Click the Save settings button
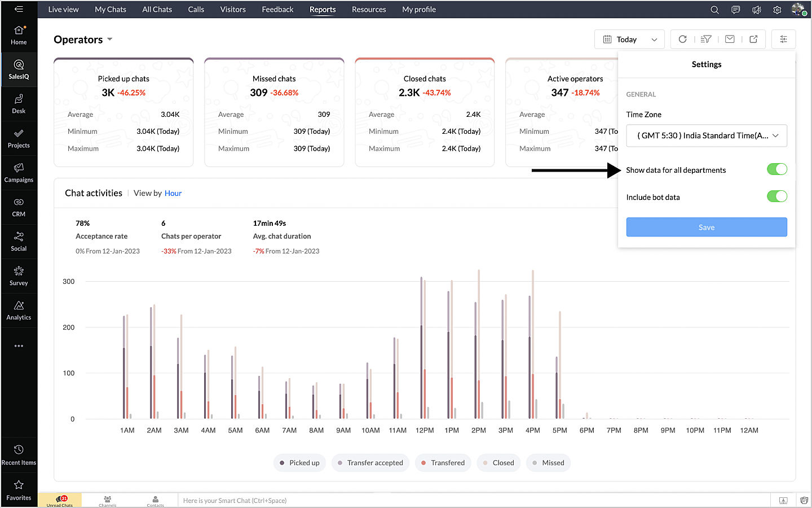The image size is (812, 508). [x=706, y=227]
